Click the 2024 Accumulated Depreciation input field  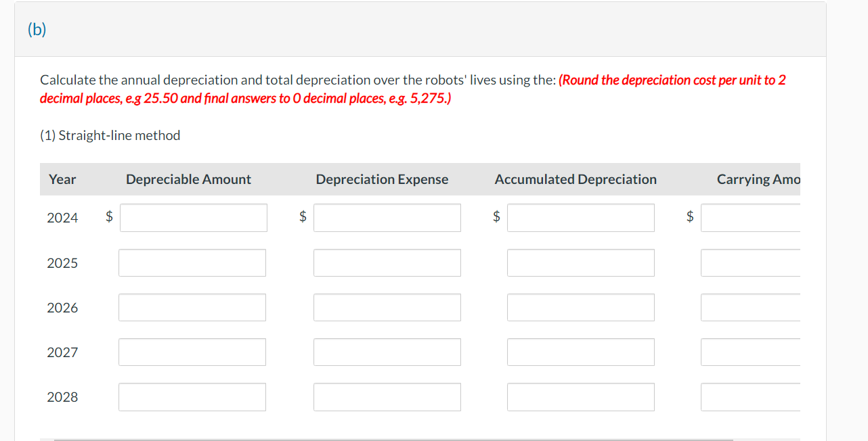click(580, 217)
